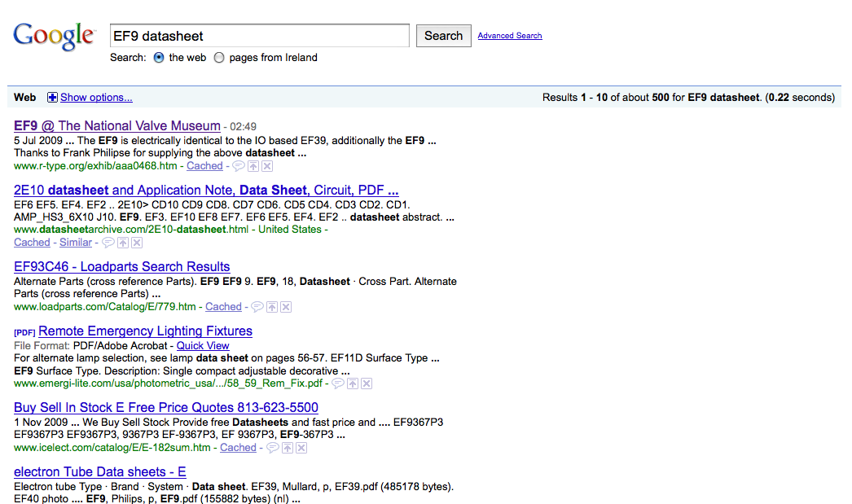Promote the loadparts.com result with arrow icon
852x504 pixels.
(x=272, y=307)
